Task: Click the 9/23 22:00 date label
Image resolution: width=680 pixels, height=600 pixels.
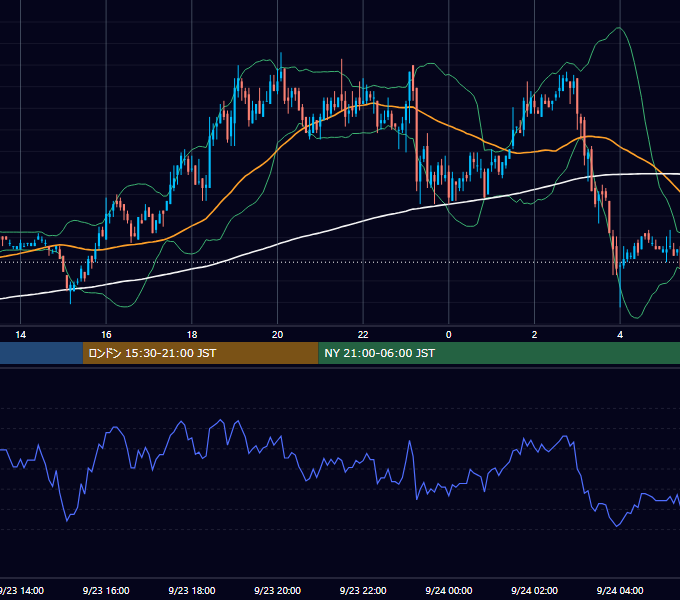Action: [363, 590]
